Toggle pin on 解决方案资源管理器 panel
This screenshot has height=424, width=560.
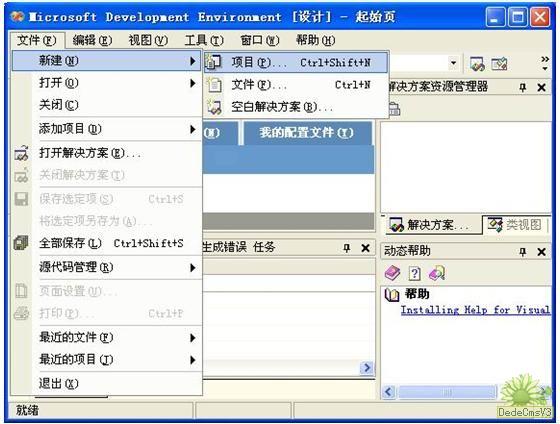tap(522, 87)
